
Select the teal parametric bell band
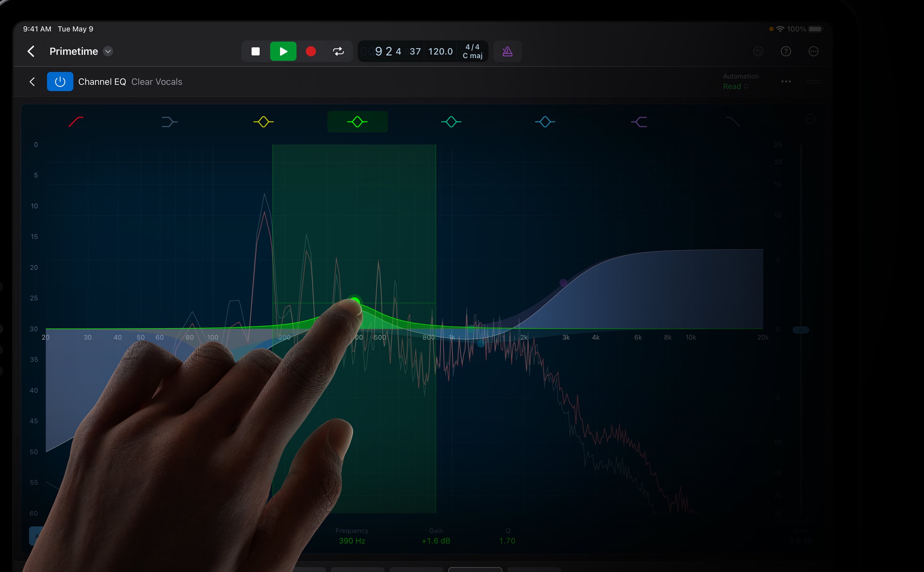(451, 122)
